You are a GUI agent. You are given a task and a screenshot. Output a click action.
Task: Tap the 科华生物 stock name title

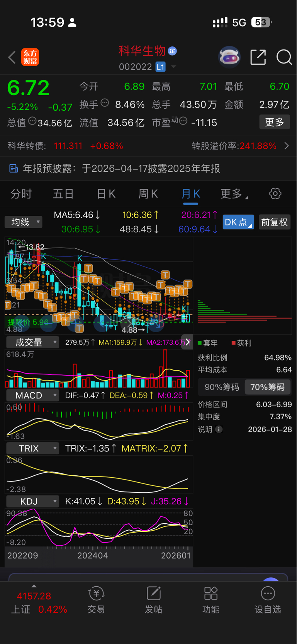click(142, 51)
